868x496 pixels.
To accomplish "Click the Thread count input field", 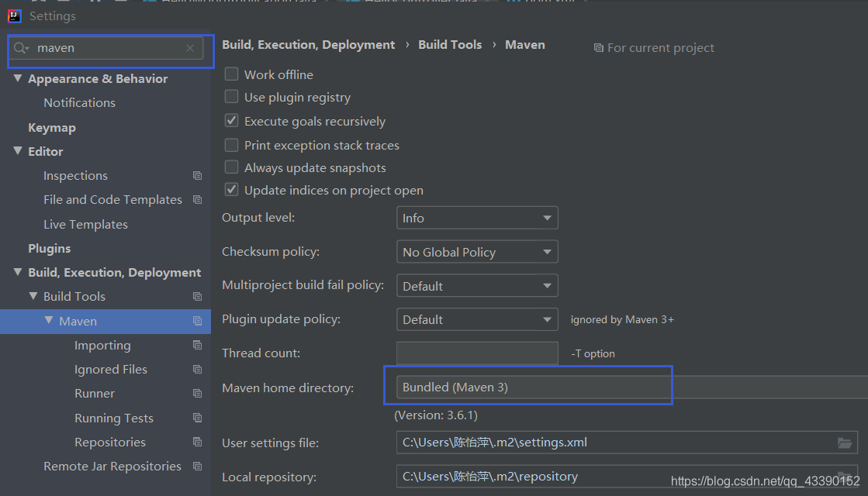I will [x=477, y=353].
